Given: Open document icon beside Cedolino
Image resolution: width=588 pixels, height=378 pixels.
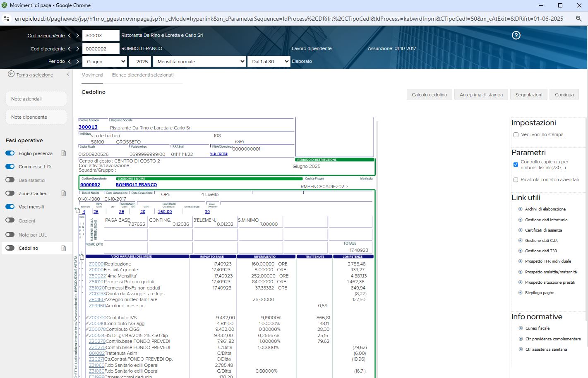Looking at the screenshot, I should tap(64, 248).
